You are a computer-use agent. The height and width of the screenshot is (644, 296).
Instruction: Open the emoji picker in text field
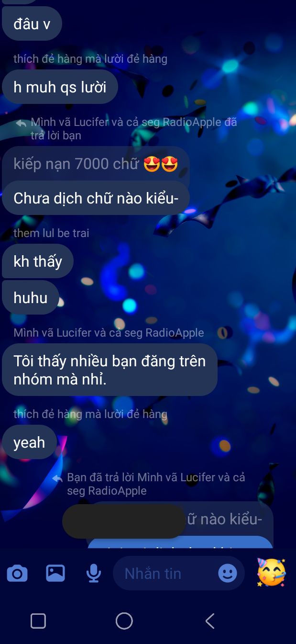[x=228, y=573]
